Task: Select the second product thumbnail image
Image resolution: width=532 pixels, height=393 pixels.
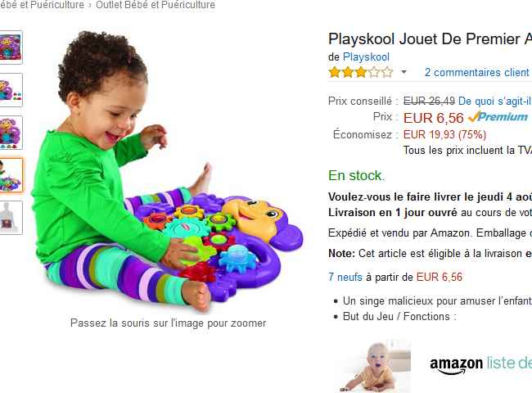Action: (11, 90)
